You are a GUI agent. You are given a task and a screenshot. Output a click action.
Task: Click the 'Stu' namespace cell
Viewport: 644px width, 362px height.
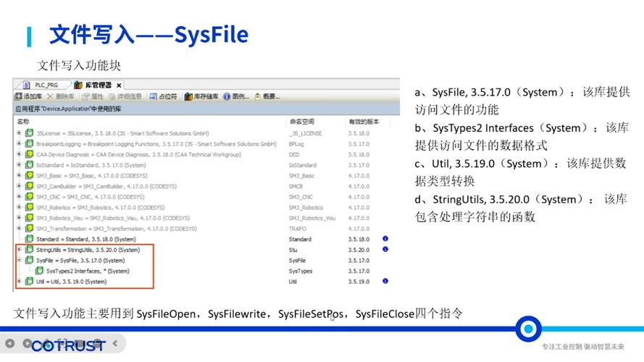(x=293, y=250)
